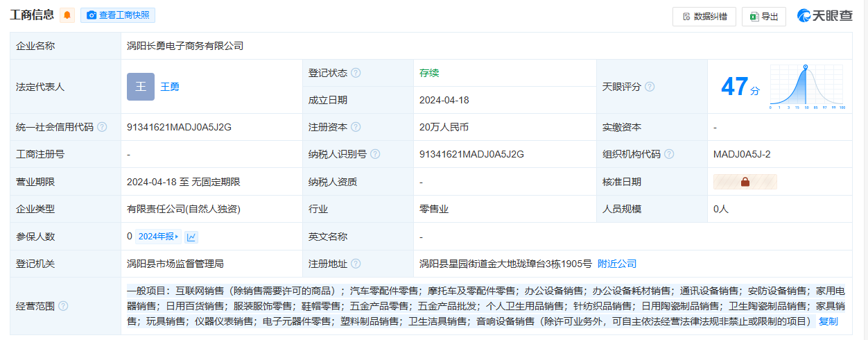Click the locked 核准日期 lock icon
Viewport: 868px width, 340px height.
click(745, 182)
